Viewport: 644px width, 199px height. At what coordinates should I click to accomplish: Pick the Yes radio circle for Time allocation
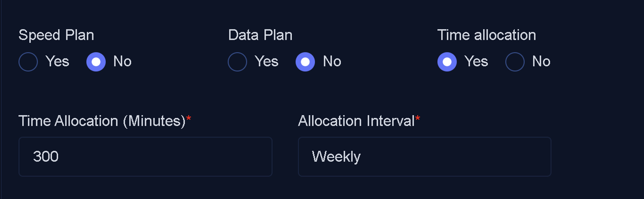(x=447, y=62)
